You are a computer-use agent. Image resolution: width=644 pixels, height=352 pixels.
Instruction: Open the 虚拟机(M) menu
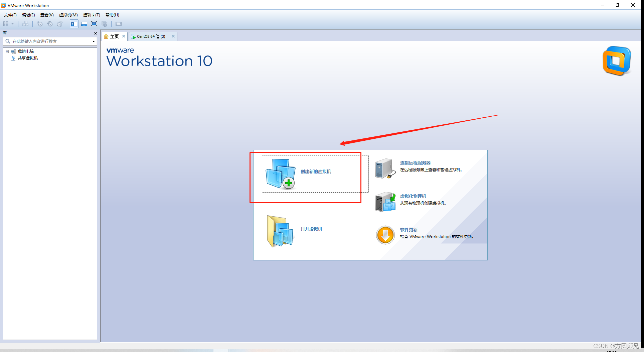68,15
